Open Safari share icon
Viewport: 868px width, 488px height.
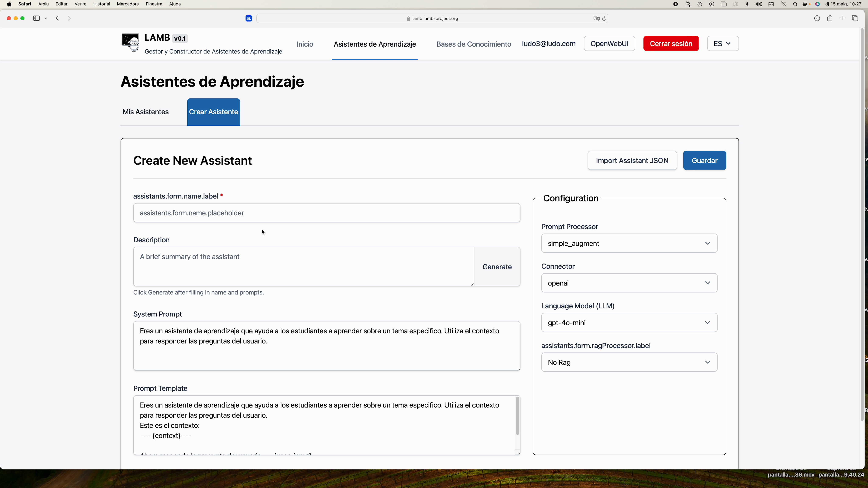click(830, 18)
